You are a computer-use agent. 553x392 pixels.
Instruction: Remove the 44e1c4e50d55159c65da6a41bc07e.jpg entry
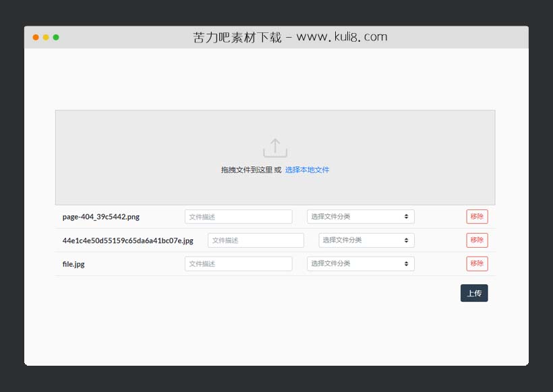[x=477, y=240]
